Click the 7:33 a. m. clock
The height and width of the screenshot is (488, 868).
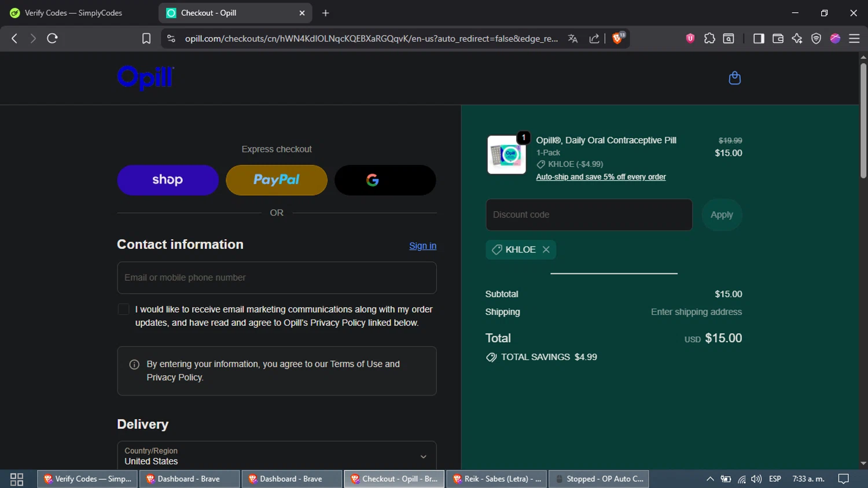pyautogui.click(x=808, y=479)
